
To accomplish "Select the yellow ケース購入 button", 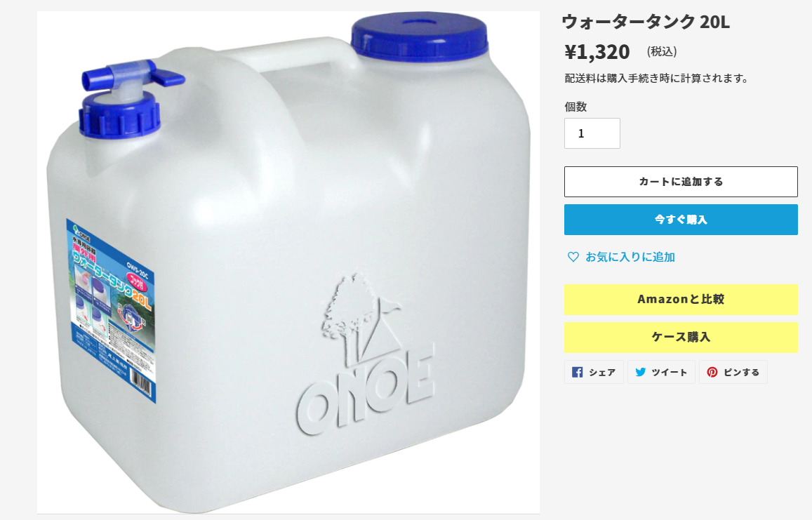I will click(681, 337).
